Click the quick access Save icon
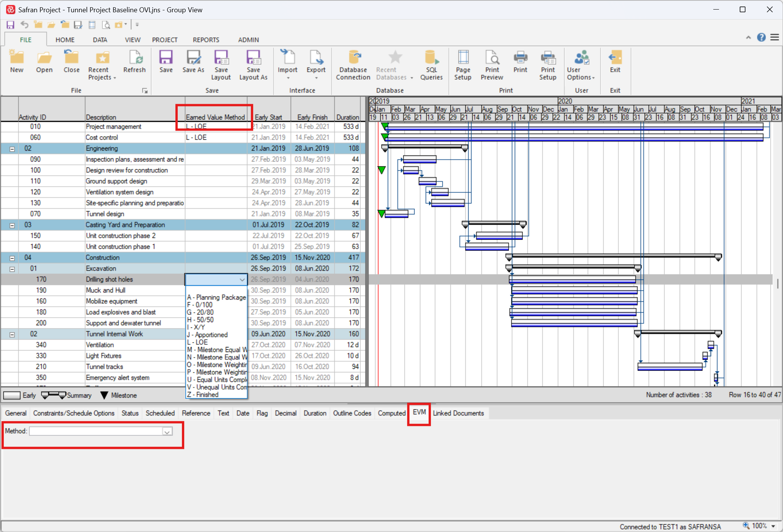Viewport: 783px width, 532px height. pyautogui.click(x=10, y=25)
